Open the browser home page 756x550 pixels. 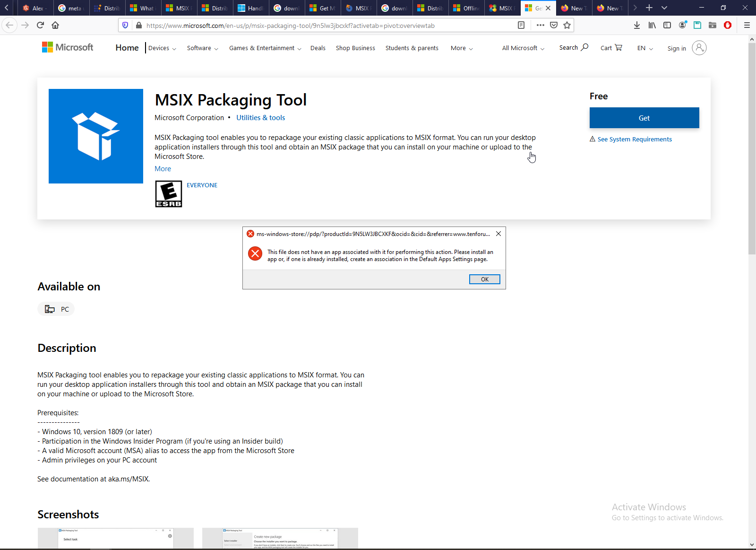tap(55, 25)
